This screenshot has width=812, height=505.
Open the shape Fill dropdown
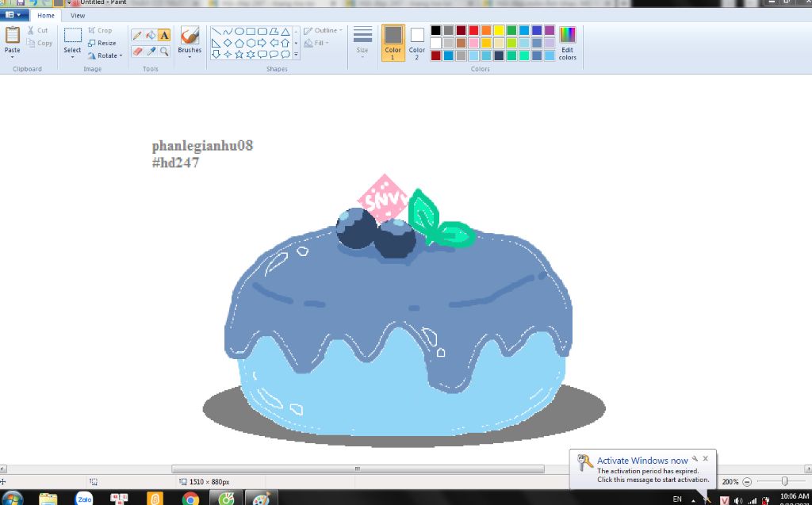[317, 43]
